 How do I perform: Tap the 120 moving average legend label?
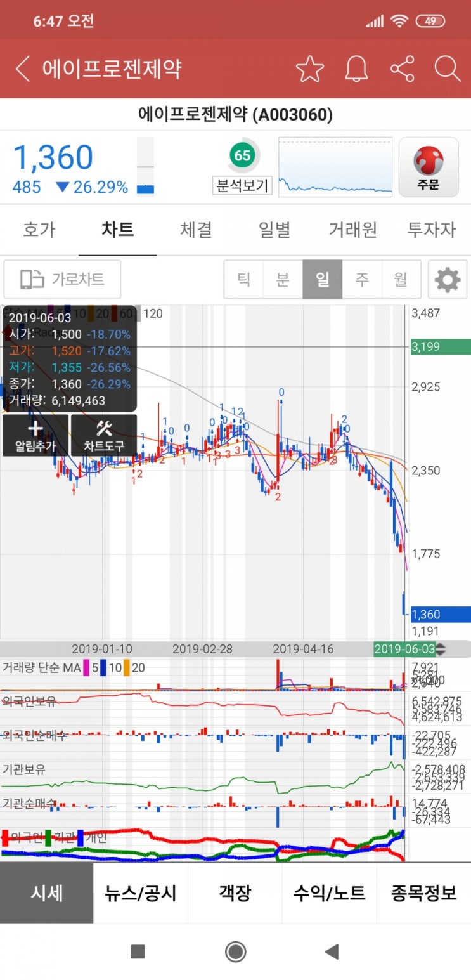click(x=152, y=313)
